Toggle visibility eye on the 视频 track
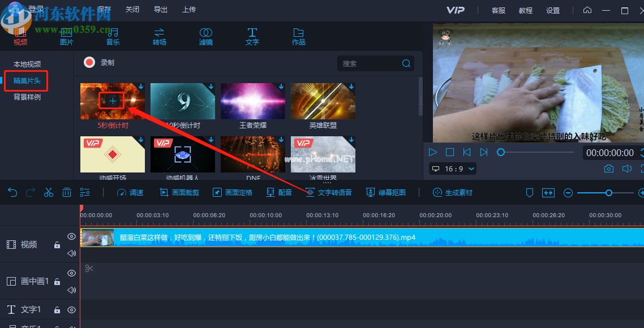Image resolution: width=644 pixels, height=328 pixels. pyautogui.click(x=71, y=236)
